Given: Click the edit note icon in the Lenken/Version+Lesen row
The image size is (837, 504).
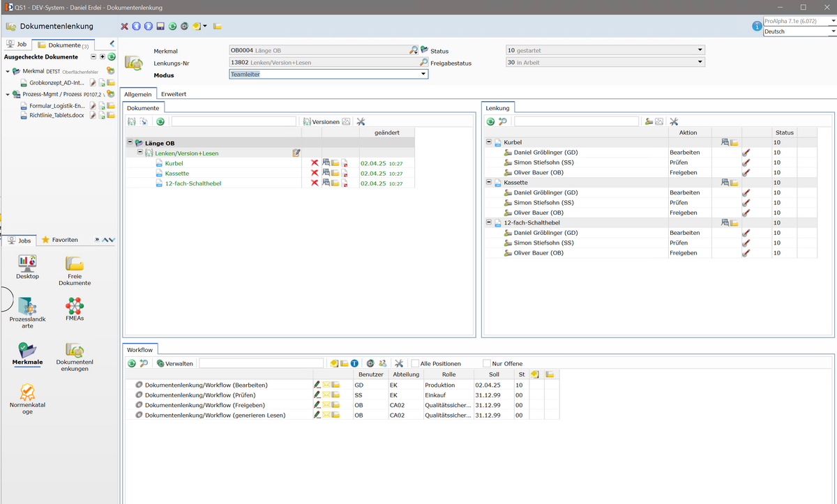Looking at the screenshot, I should pyautogui.click(x=296, y=153).
